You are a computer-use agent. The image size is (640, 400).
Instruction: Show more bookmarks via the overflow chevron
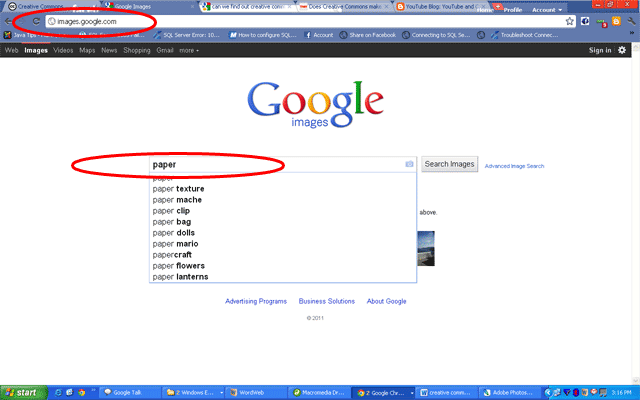(x=632, y=33)
